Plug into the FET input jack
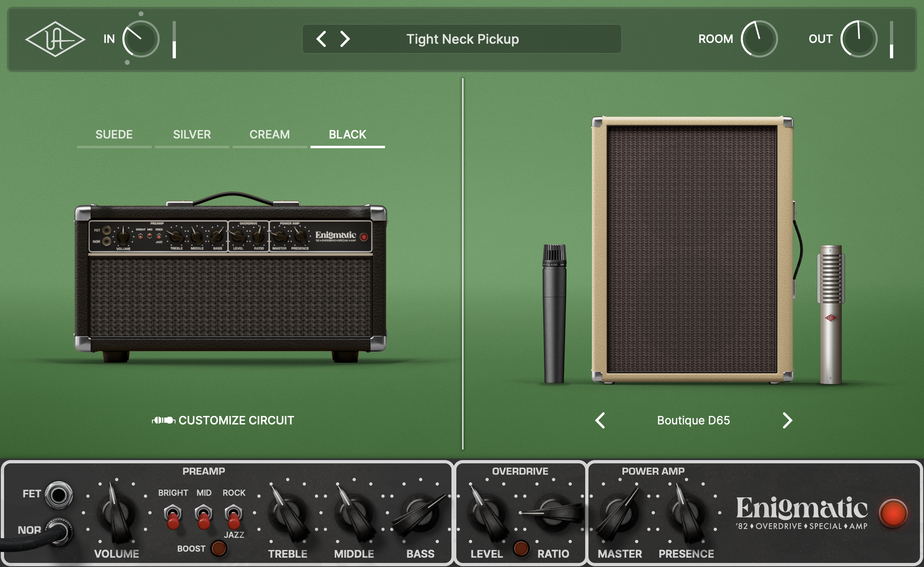924x567 pixels. point(59,495)
